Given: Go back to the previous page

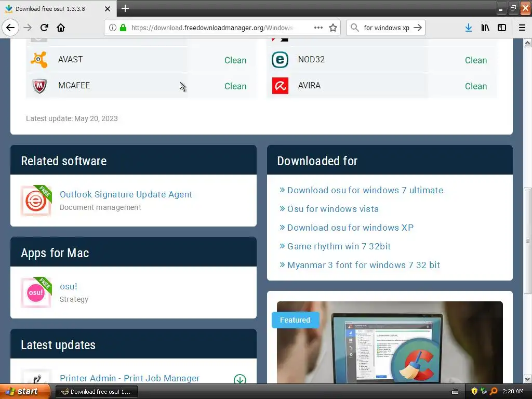Looking at the screenshot, I should click(x=10, y=28).
